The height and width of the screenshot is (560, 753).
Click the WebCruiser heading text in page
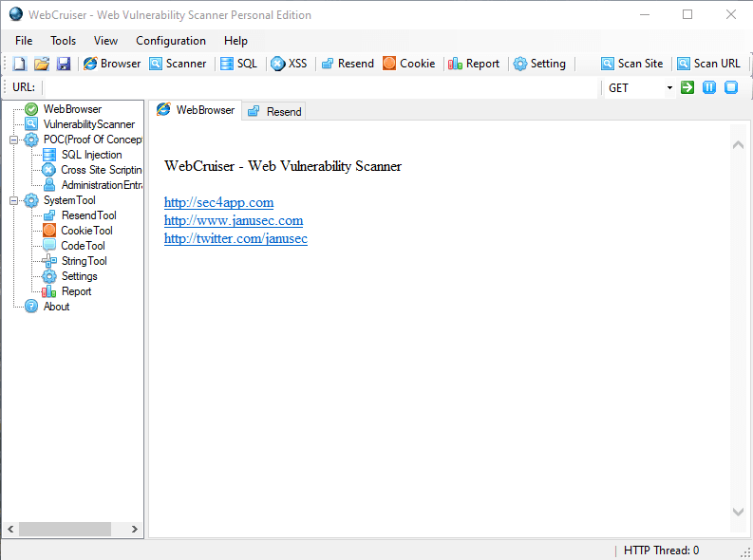pyautogui.click(x=283, y=166)
